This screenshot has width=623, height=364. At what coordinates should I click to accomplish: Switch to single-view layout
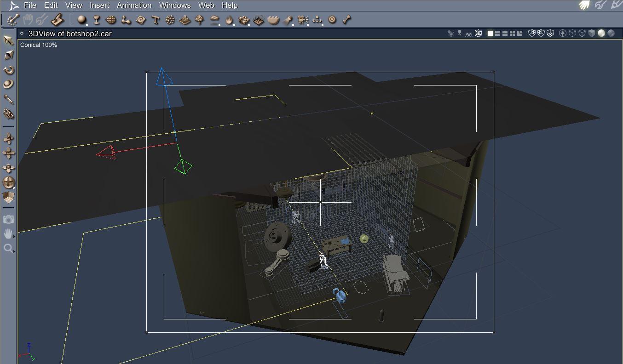pyautogui.click(x=490, y=33)
